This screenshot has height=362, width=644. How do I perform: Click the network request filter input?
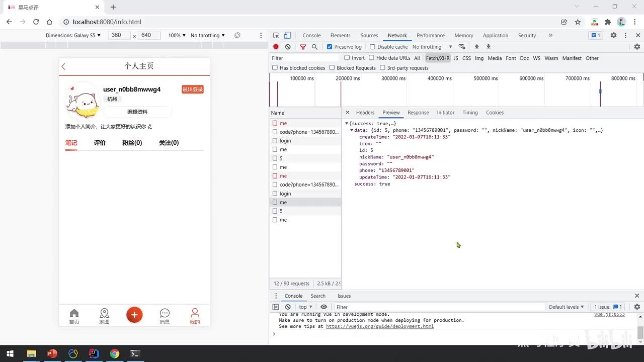point(305,58)
